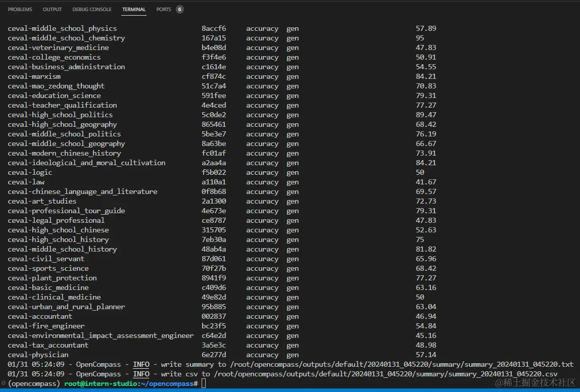Click ceval-education_science dataset name
The width and height of the screenshot is (580, 392).
pyautogui.click(x=54, y=96)
